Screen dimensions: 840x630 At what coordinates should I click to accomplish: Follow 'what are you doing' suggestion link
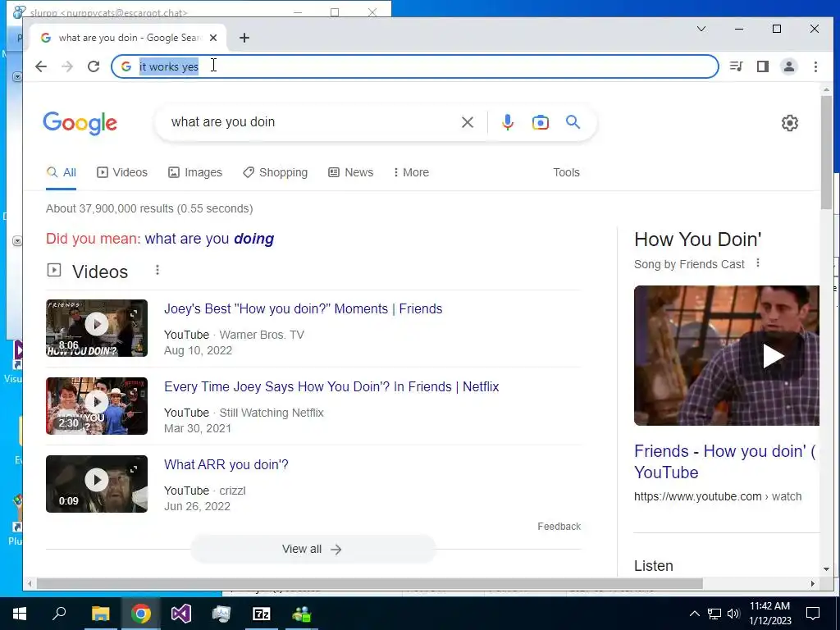(209, 239)
